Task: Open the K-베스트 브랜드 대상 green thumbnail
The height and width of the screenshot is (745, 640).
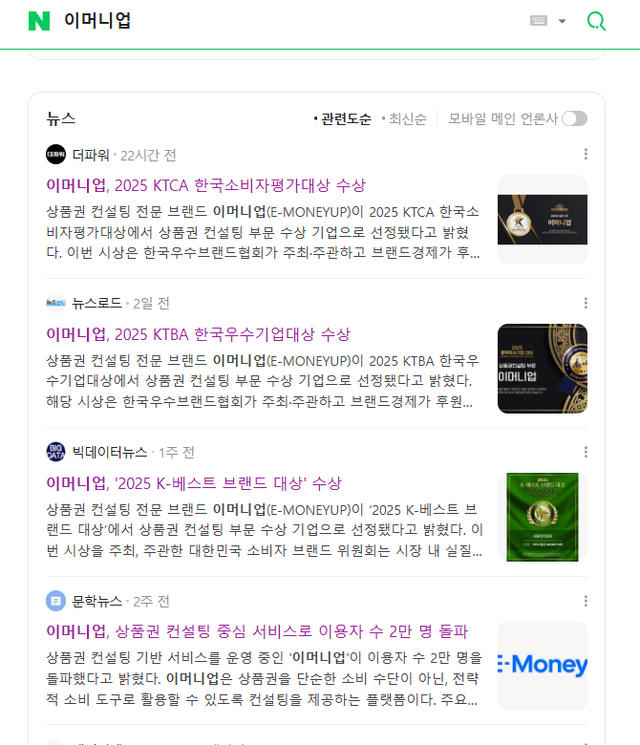Action: point(542,517)
